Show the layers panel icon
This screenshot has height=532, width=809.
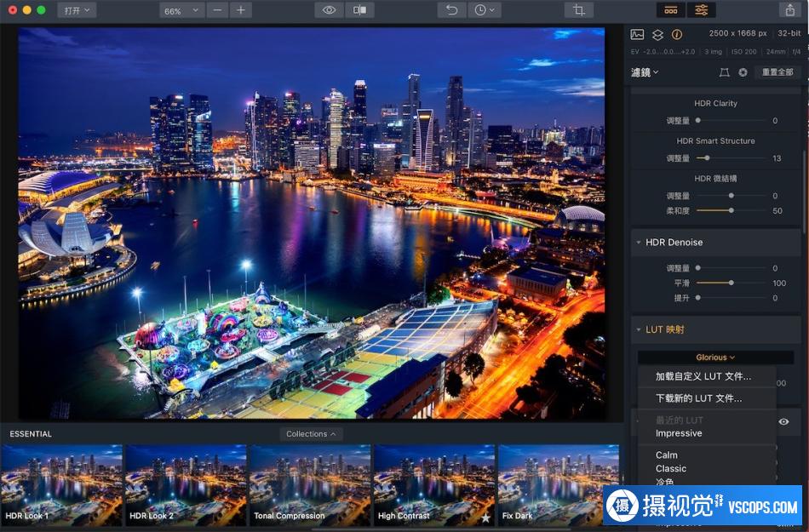click(x=657, y=35)
